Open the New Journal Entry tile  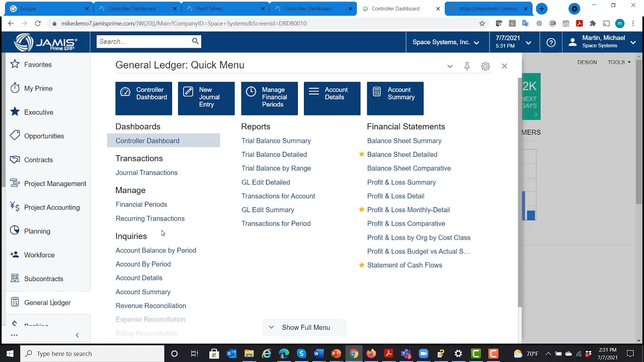click(x=206, y=99)
